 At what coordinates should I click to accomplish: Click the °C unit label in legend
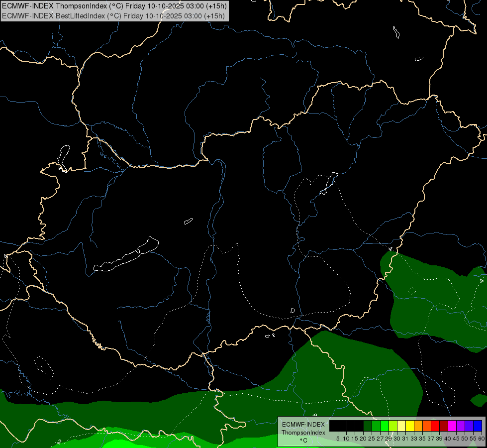[304, 441]
